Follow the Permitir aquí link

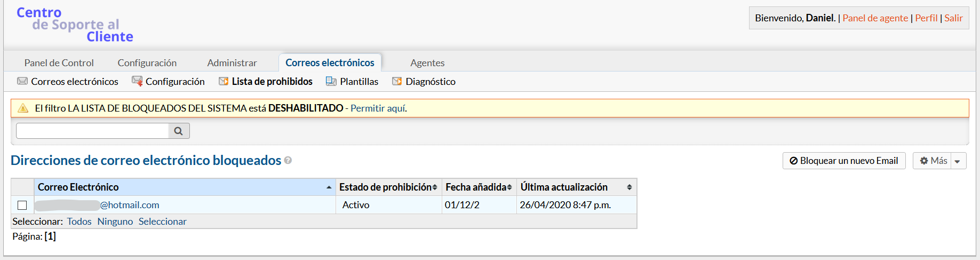click(x=378, y=108)
